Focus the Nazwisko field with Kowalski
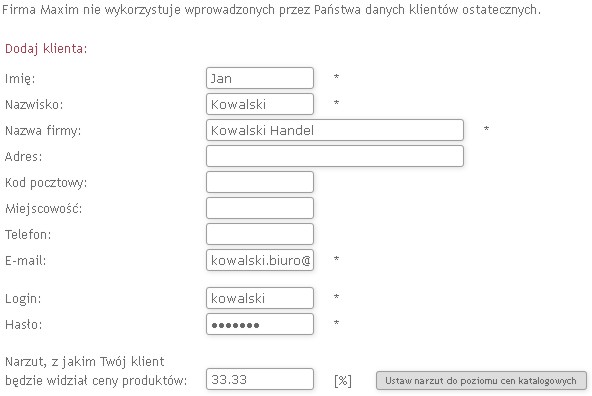The height and width of the screenshot is (396, 592). click(x=260, y=104)
